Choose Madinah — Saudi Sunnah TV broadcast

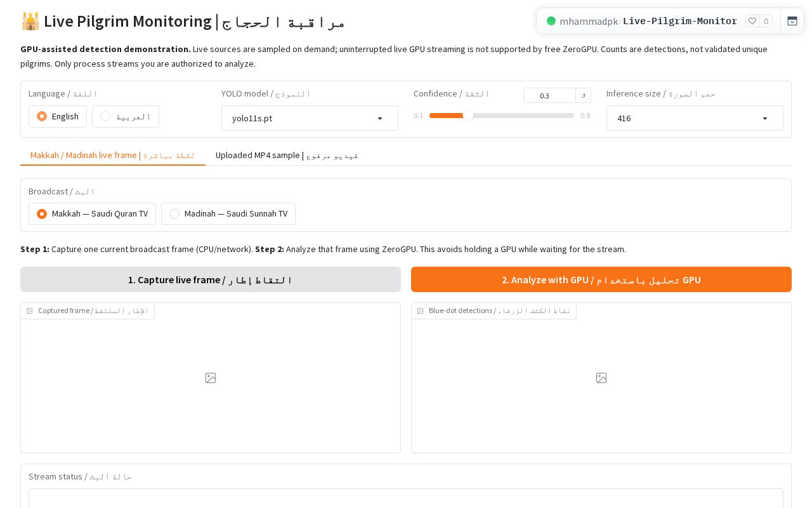(228, 213)
